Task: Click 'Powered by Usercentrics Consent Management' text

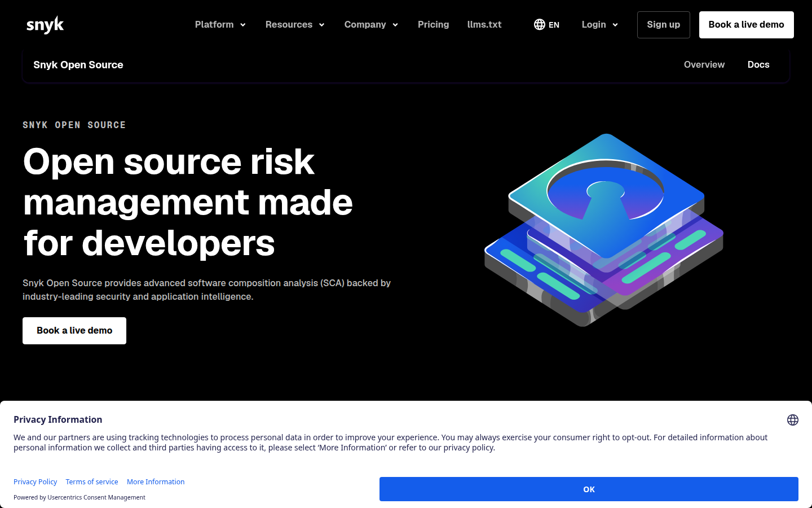Action: [80, 498]
